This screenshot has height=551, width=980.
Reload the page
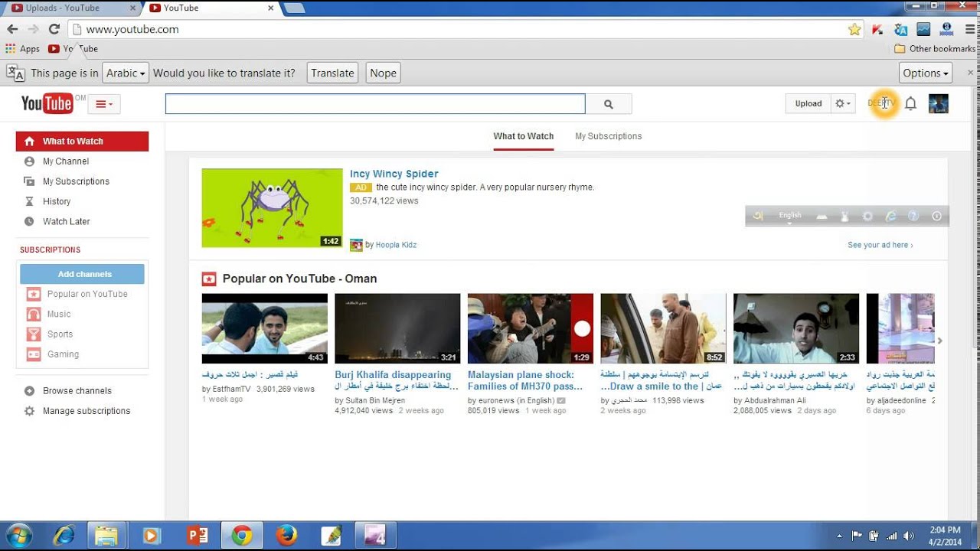(54, 29)
